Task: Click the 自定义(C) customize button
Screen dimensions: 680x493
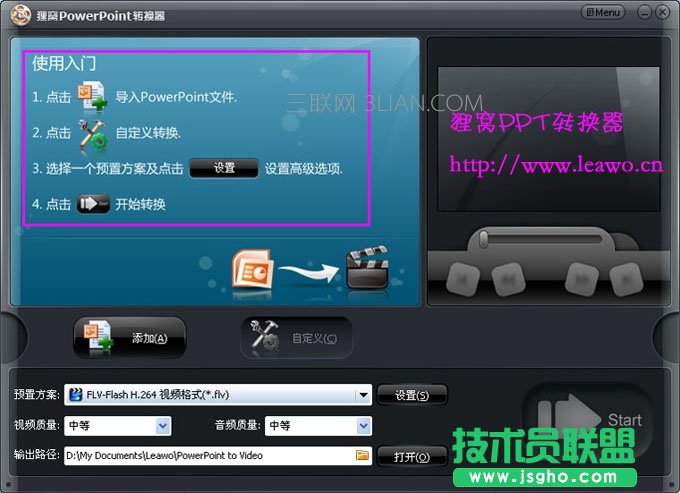Action: point(296,338)
